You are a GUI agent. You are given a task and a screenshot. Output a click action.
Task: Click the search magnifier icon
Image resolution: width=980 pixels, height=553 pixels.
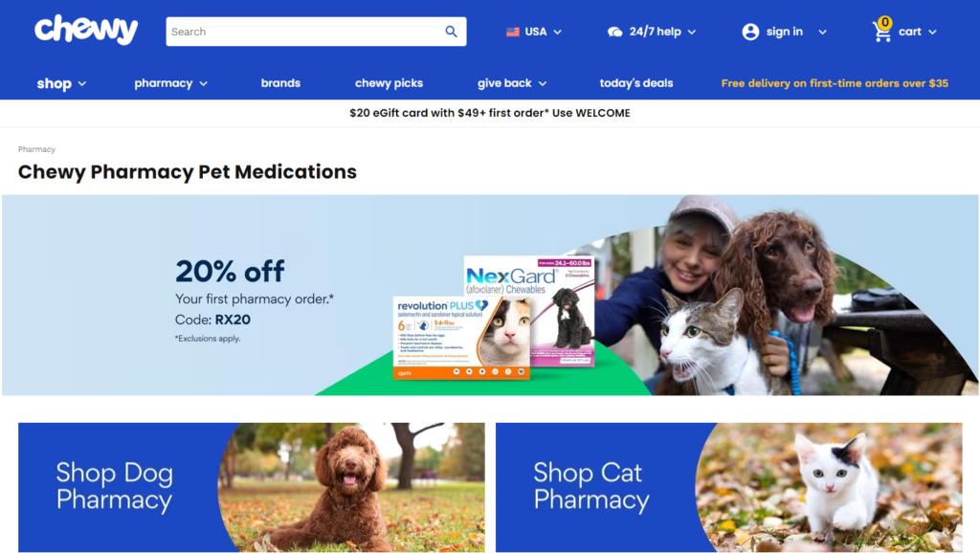(x=452, y=32)
